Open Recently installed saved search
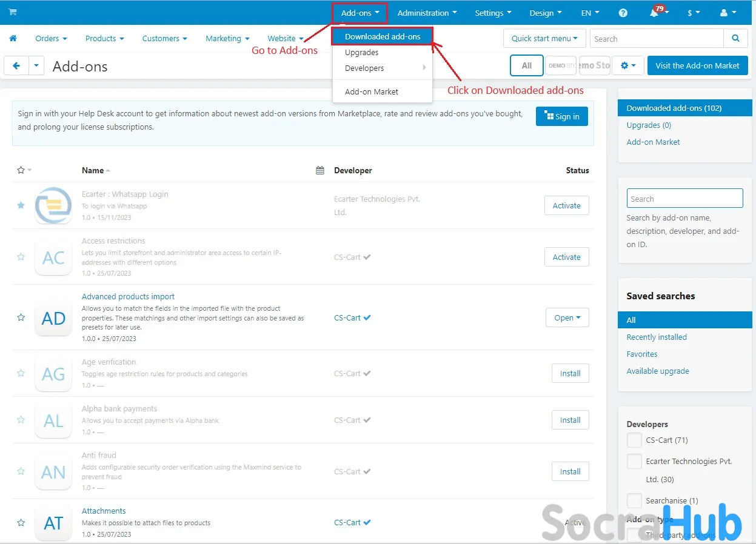The image size is (756, 544). click(x=657, y=337)
